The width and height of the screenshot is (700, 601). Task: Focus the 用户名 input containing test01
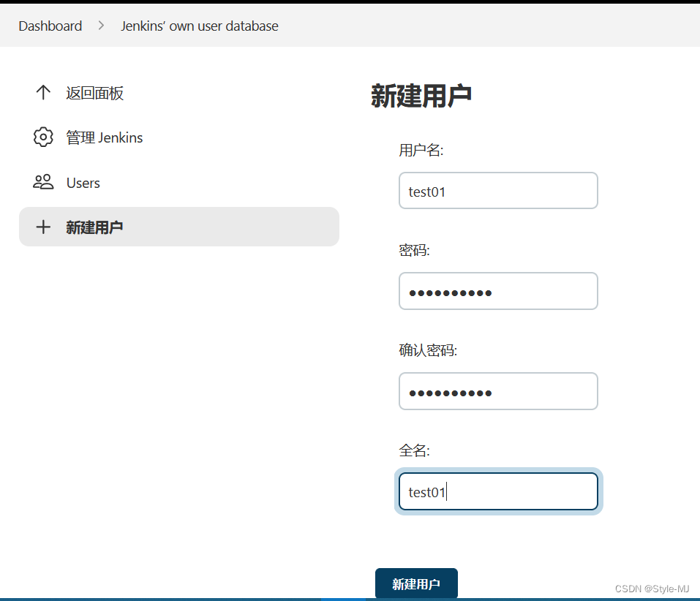pyautogui.click(x=498, y=191)
